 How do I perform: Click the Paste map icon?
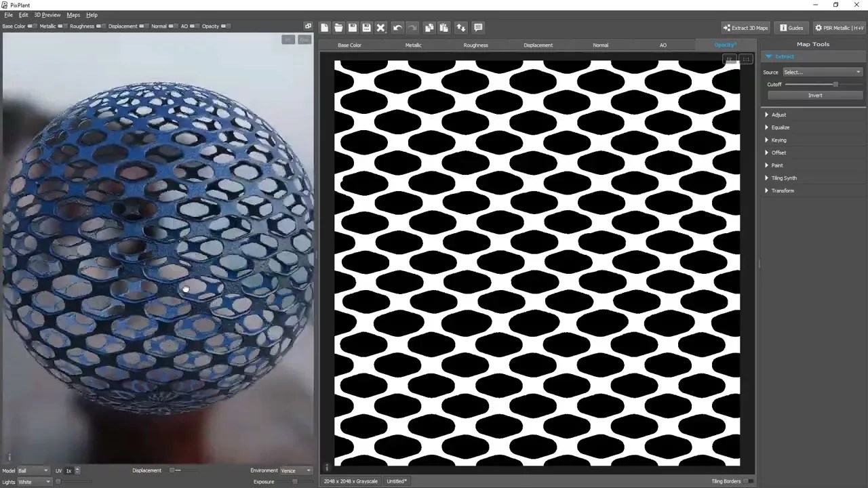(x=443, y=27)
